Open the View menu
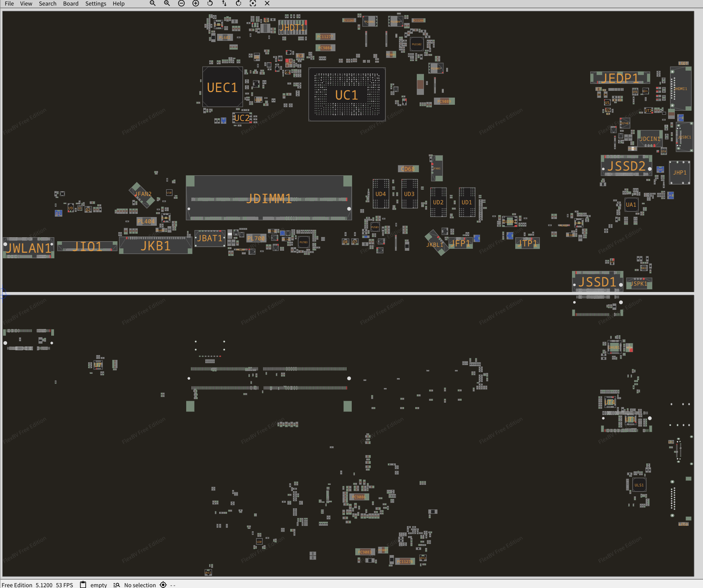Viewport: 703px width, 588px height. (x=26, y=4)
